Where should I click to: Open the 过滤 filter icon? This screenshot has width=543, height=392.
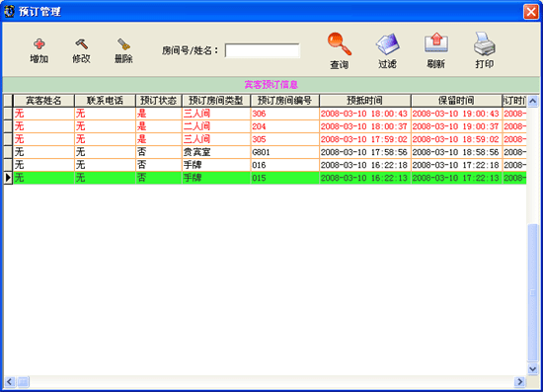[388, 44]
